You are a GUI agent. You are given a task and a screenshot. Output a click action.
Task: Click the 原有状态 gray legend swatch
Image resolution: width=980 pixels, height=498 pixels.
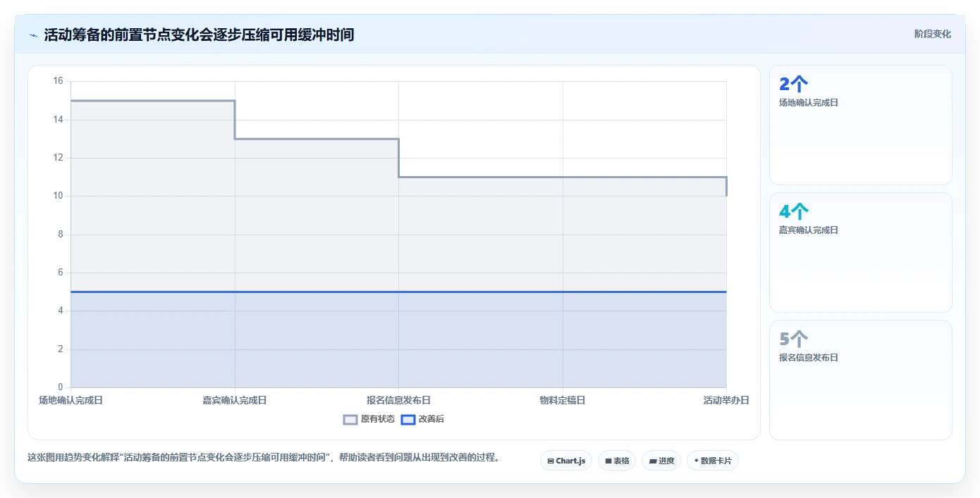click(350, 419)
